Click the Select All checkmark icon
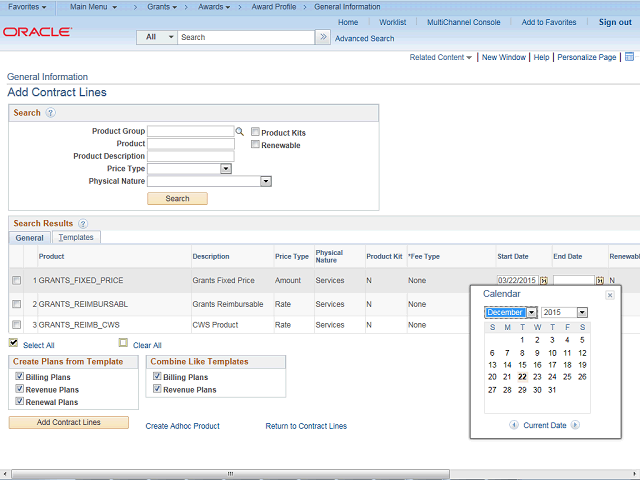The height and width of the screenshot is (480, 640). click(13, 343)
